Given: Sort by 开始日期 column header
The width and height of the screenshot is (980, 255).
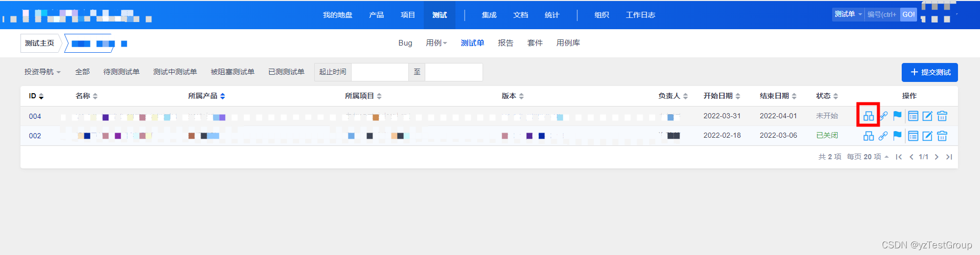Looking at the screenshot, I should [722, 96].
